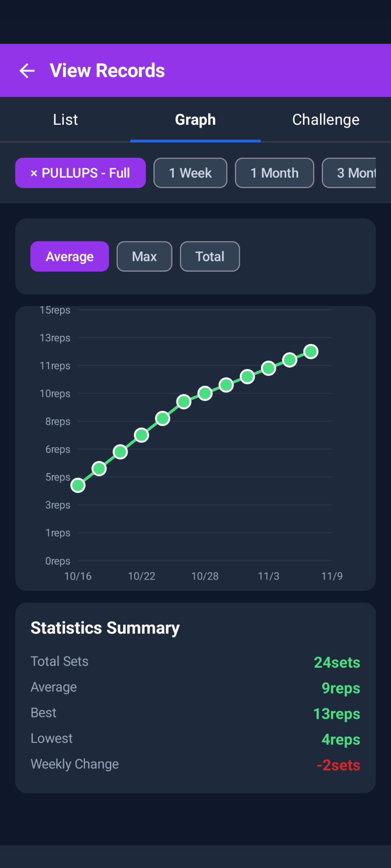Tap the 13reps Best value
Screen dimensions: 391x868
click(x=336, y=714)
